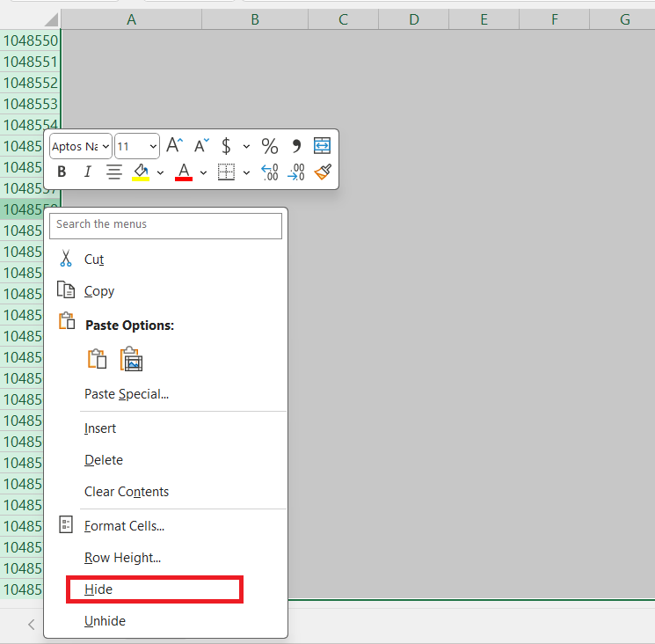Click Increase Decimal icon
Viewport: 655px width, 644px height.
[x=269, y=172]
